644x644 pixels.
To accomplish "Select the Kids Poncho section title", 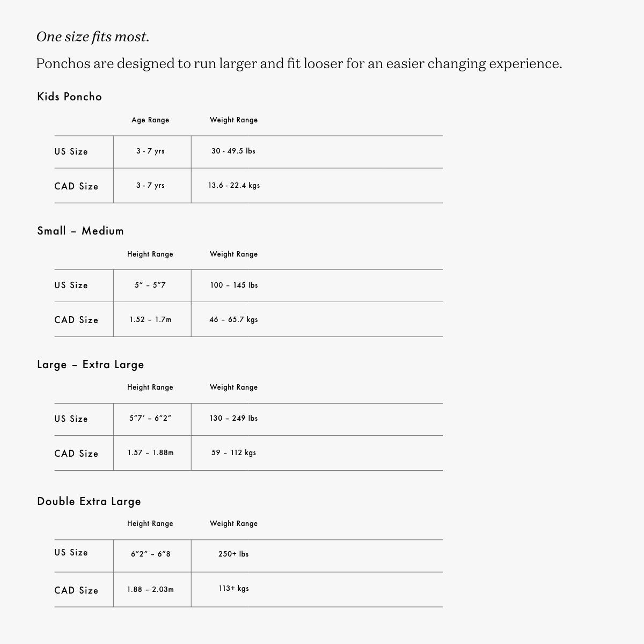I will tap(69, 97).
